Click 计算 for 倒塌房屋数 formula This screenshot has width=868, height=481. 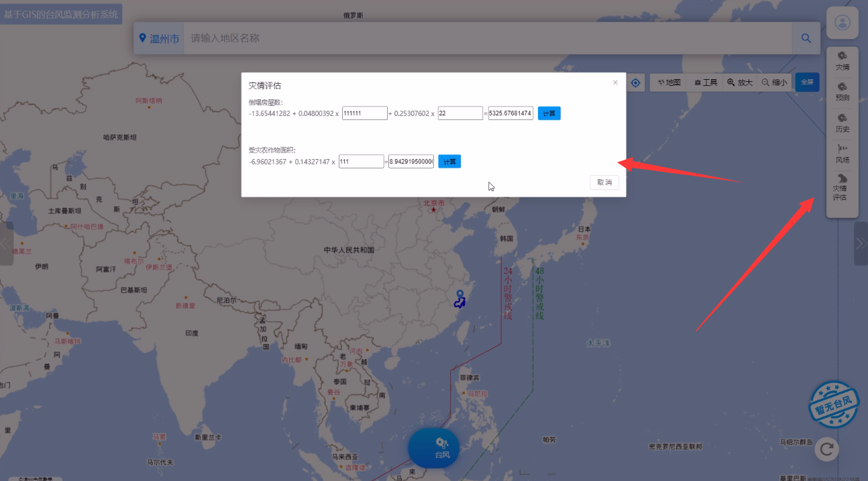[549, 113]
